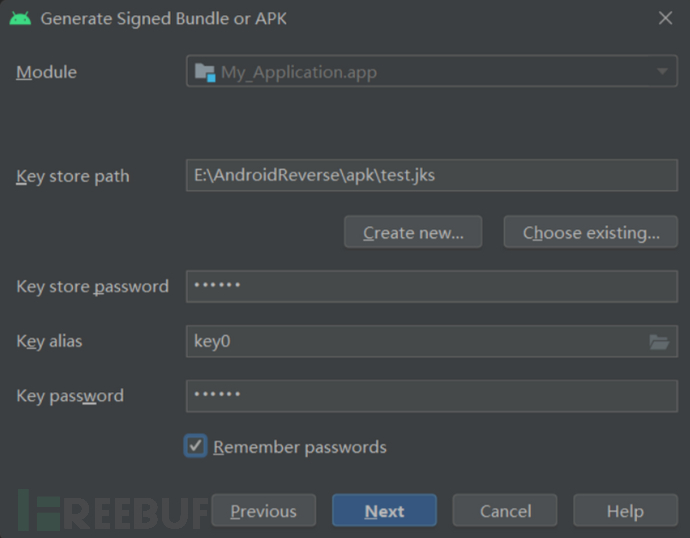The height and width of the screenshot is (538, 690).
Task: Proceed with the Next button
Action: pyautogui.click(x=384, y=510)
